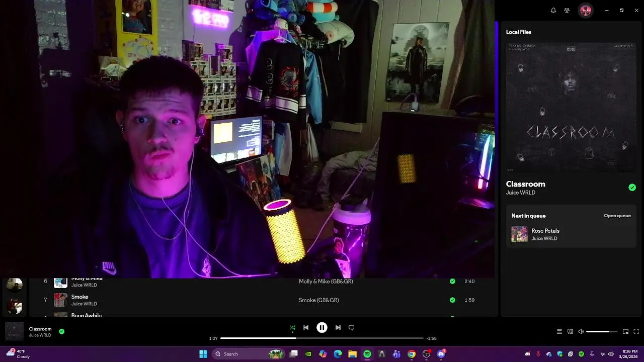Open the lower playlist thumbnail in the left library sidebar

click(x=15, y=306)
